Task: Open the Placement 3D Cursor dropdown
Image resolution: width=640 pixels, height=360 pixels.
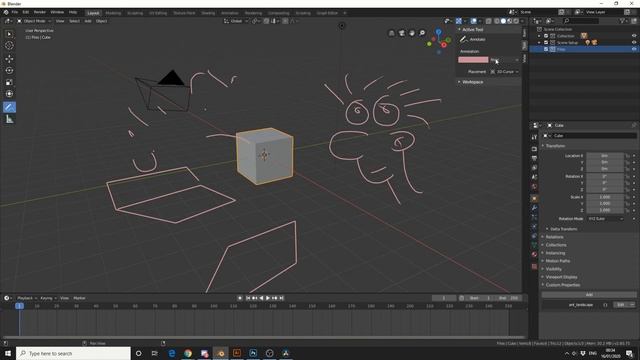Action: [x=504, y=72]
